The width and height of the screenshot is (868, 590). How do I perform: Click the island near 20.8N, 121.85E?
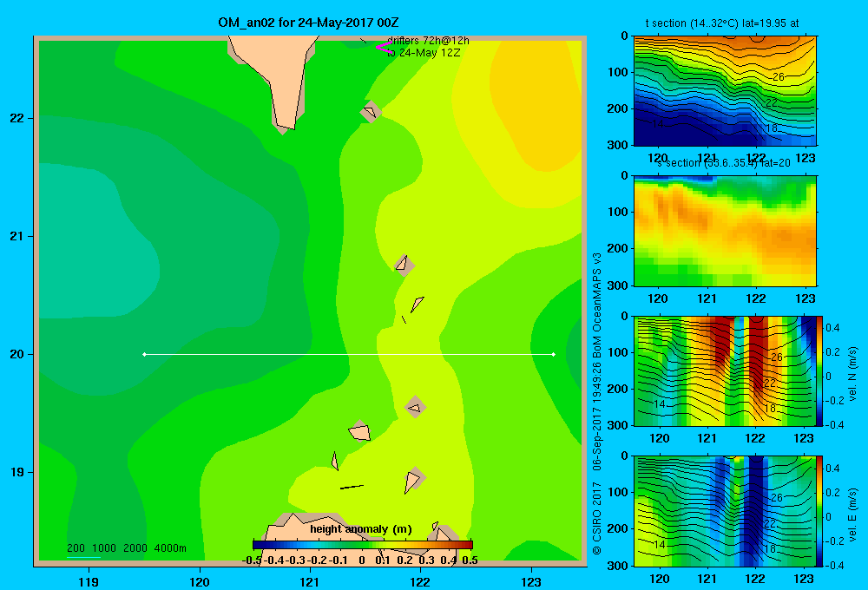click(x=404, y=265)
